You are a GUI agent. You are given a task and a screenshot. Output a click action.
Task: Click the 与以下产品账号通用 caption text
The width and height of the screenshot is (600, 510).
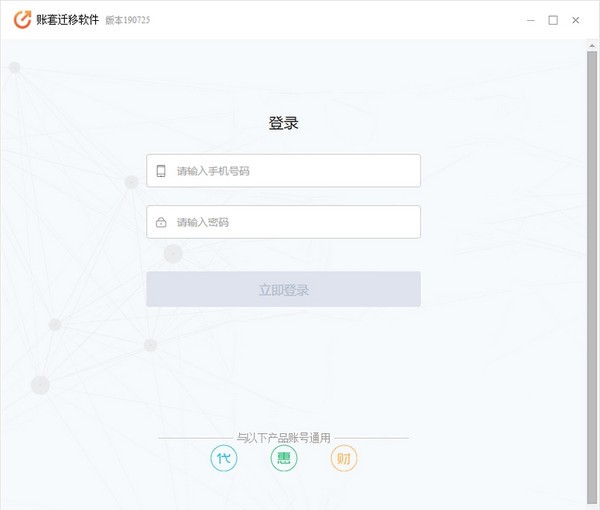[x=283, y=437]
